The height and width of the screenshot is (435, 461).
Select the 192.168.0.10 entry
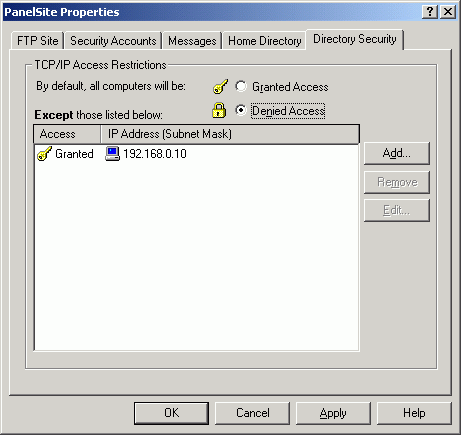coord(155,154)
